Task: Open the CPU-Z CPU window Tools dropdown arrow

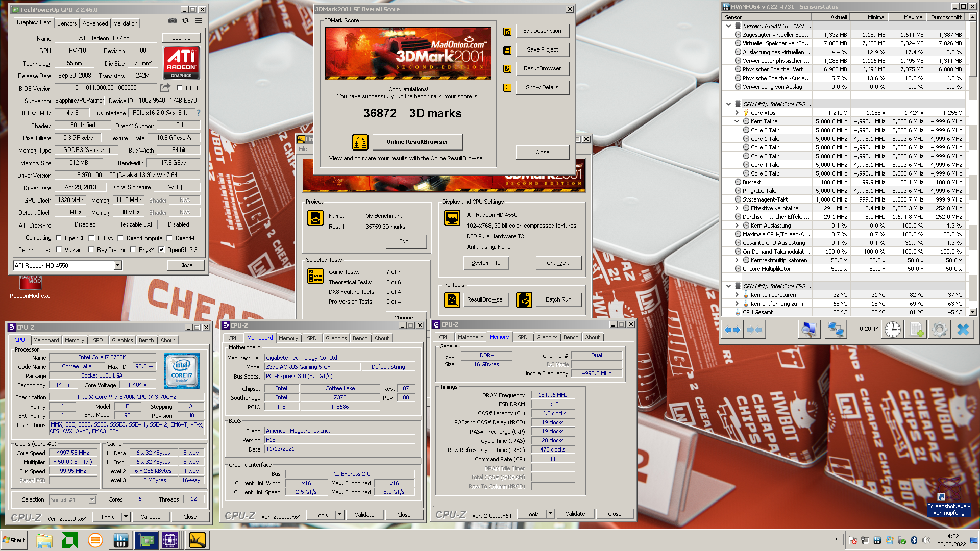Action: click(126, 517)
